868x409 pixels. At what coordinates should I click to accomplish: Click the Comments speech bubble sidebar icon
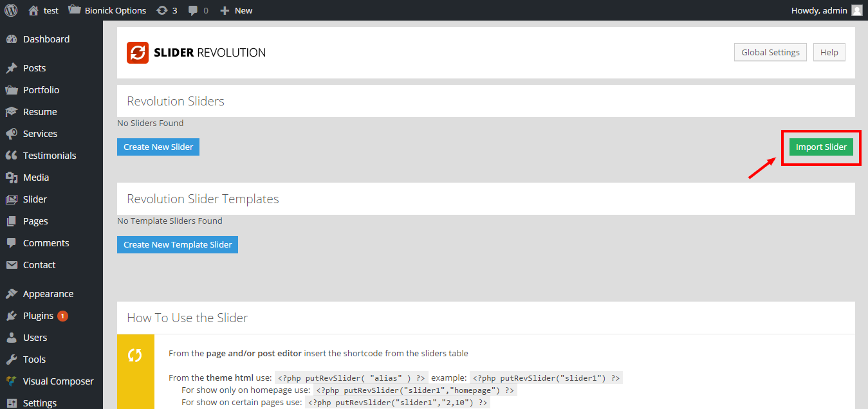coord(12,243)
